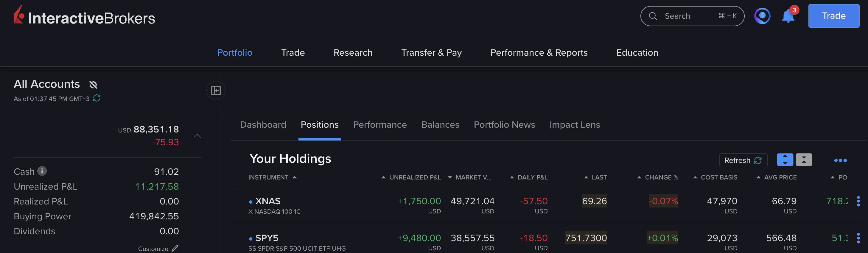Viewport: 868px width, 253px height.
Task: Sort by Unrealized P&L column
Action: pyautogui.click(x=411, y=177)
